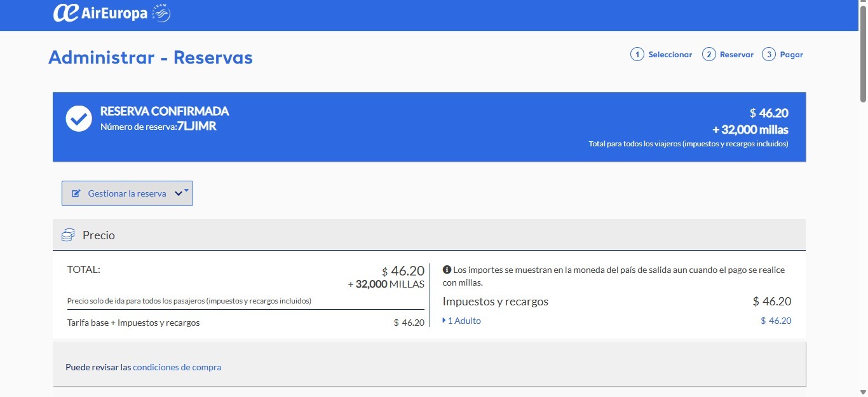Click the coins icon beside Precio

coord(68,235)
